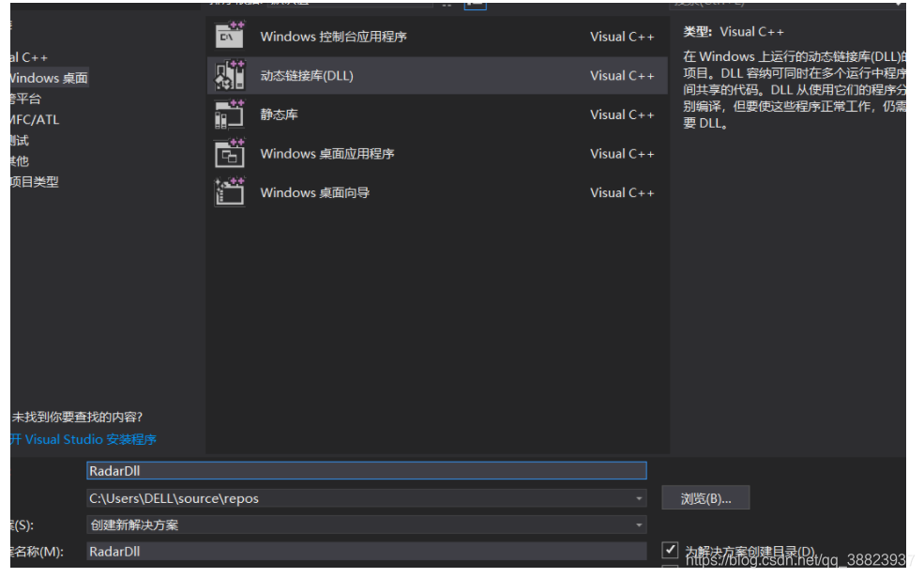Select MFC/ATL category in tree

35,119
